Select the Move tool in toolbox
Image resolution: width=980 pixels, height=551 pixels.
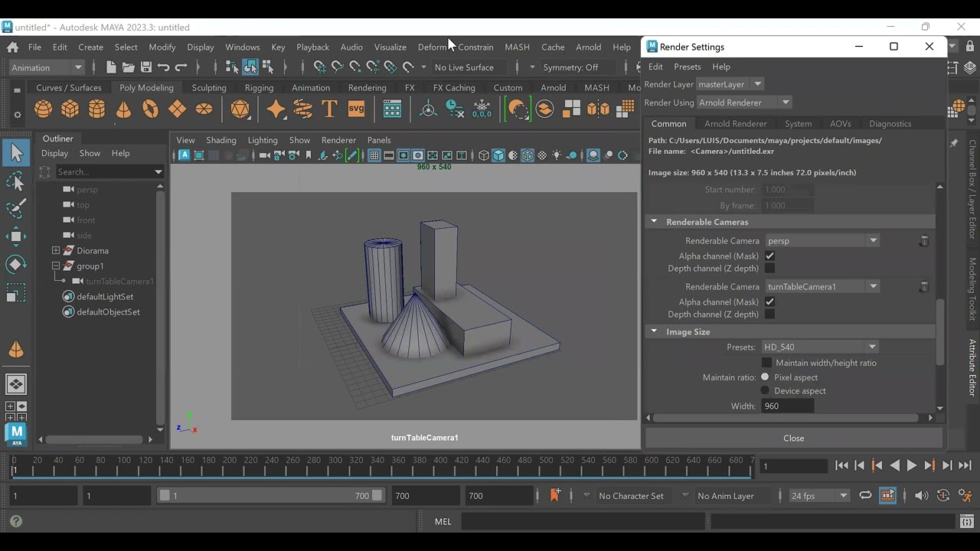tap(16, 236)
